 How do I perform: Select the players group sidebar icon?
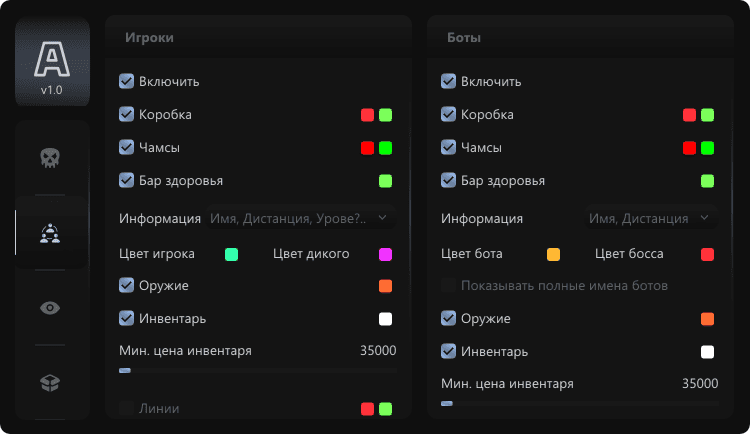point(51,233)
